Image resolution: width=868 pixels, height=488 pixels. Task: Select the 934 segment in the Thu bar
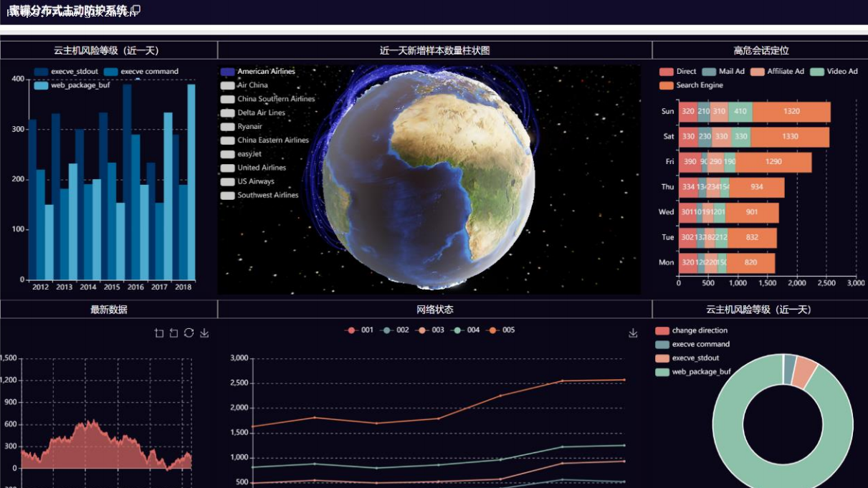coord(757,187)
